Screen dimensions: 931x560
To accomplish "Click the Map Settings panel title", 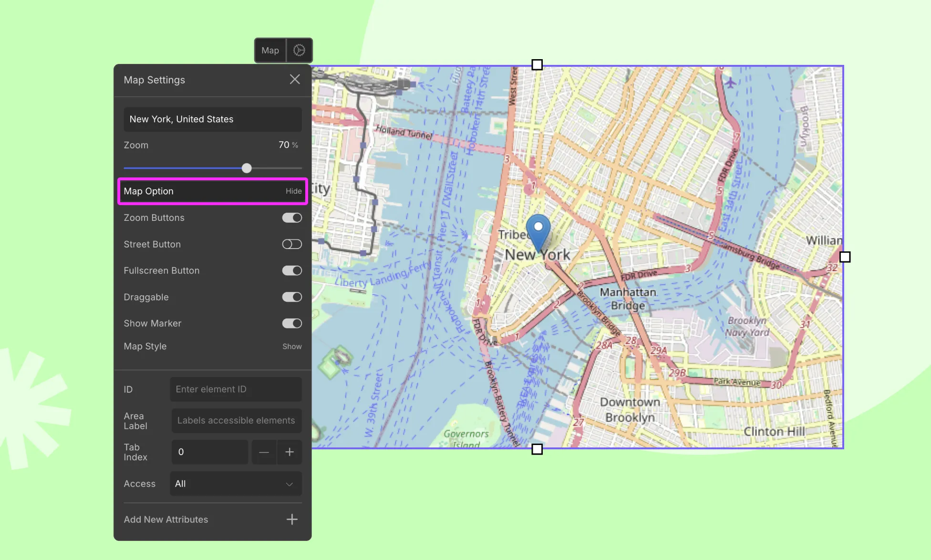I will [155, 80].
